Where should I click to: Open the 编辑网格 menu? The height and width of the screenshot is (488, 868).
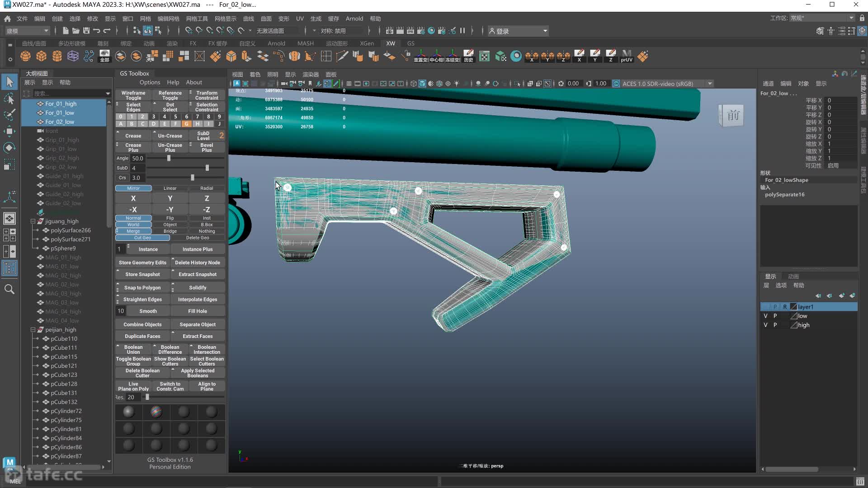click(x=168, y=19)
